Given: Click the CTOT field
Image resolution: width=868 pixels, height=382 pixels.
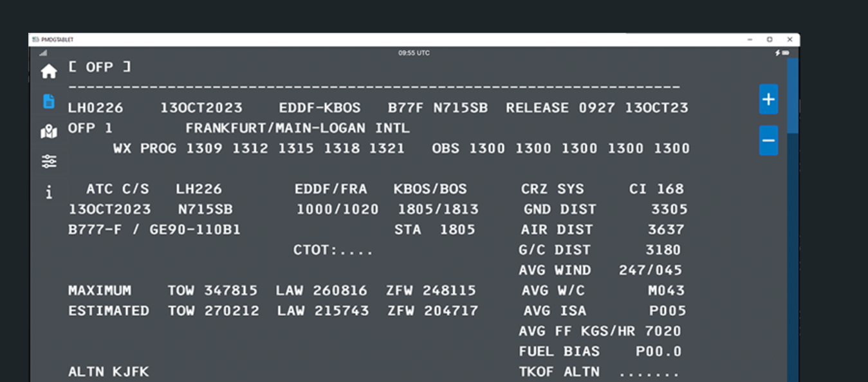Looking at the screenshot, I should click(333, 250).
